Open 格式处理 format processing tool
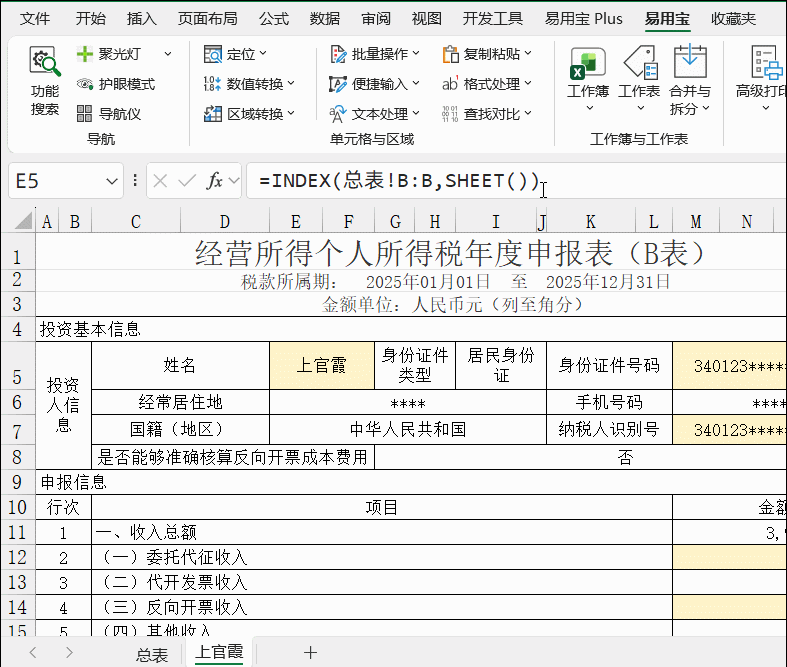787x667 pixels. pyautogui.click(x=486, y=84)
